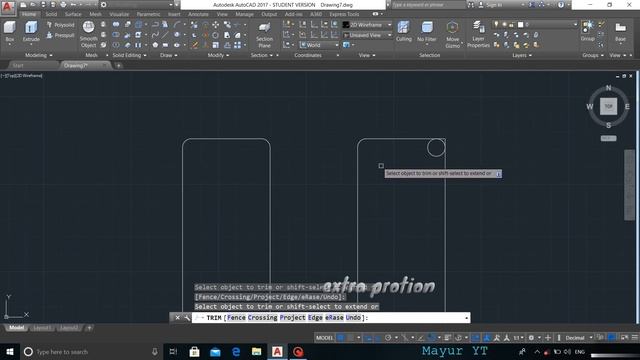Add a new drawing tab with plus button

(118, 65)
